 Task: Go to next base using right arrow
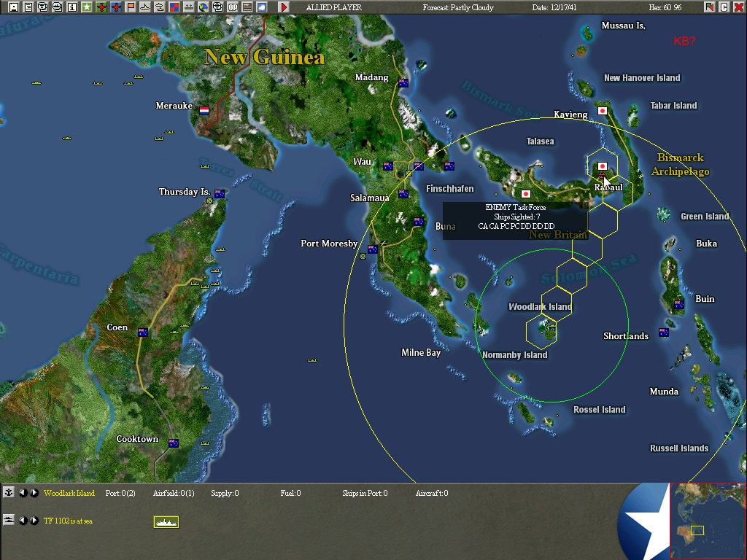(34, 493)
